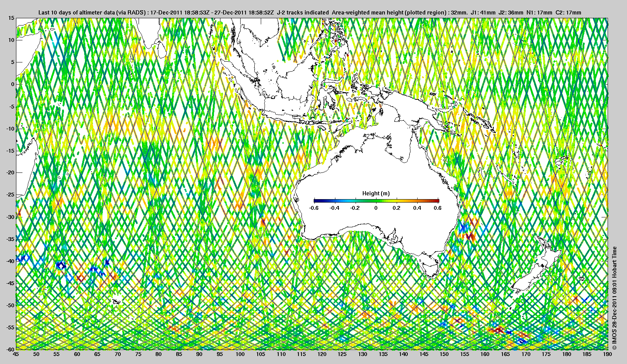Click the '27-Dec-2011 18:58:52Z' end date in title
Screen dimensions: 627x364
pyautogui.click(x=244, y=13)
